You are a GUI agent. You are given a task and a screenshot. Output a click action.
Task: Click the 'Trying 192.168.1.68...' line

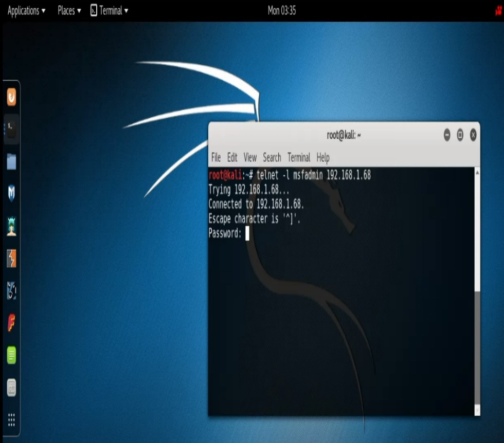249,190
